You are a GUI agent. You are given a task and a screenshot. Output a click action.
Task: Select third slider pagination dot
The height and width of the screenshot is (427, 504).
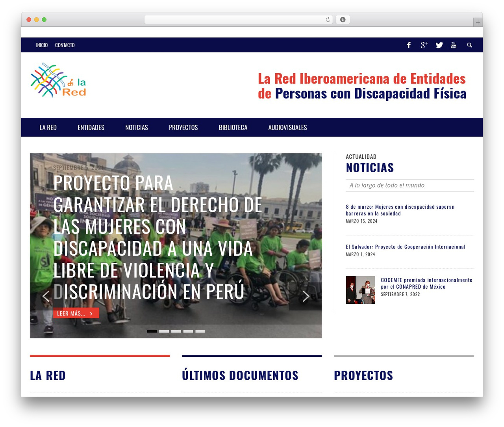(176, 331)
